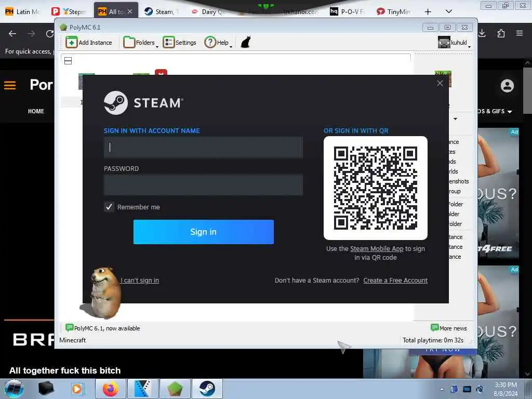The width and height of the screenshot is (532, 399).
Task: Open the Steam Mobile App link
Action: tap(377, 249)
